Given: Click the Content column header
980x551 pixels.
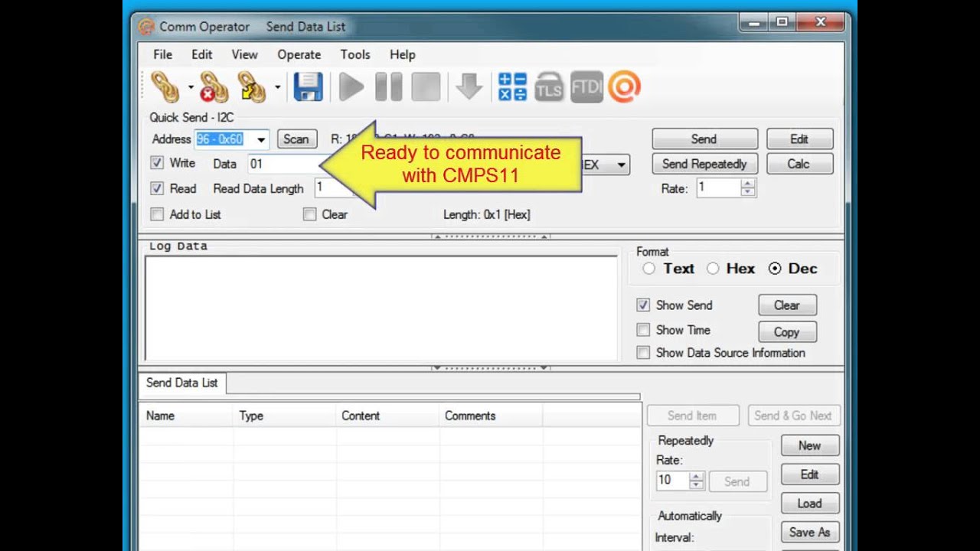Looking at the screenshot, I should [x=388, y=416].
